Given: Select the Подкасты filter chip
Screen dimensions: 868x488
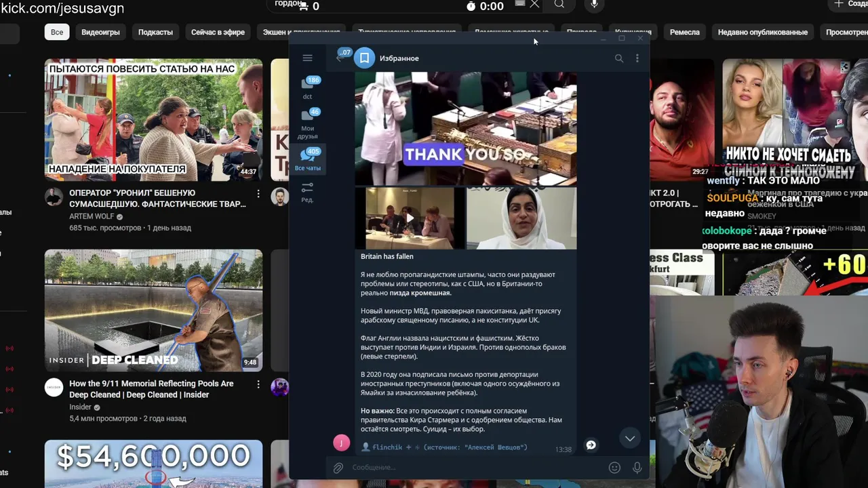Looking at the screenshot, I should click(155, 32).
